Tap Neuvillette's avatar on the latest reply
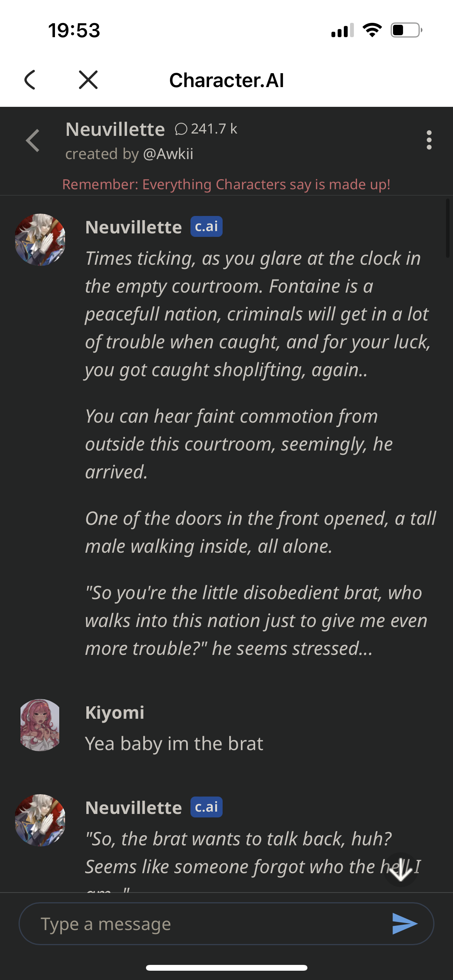This screenshot has height=980, width=453. pyautogui.click(x=40, y=820)
